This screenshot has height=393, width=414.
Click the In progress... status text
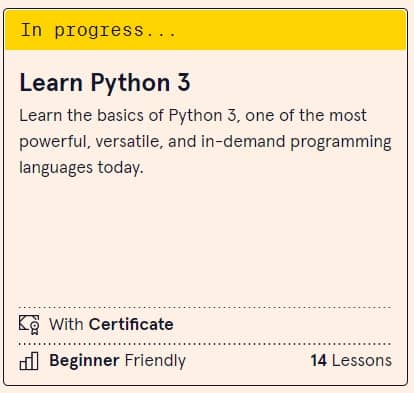pyautogui.click(x=98, y=30)
